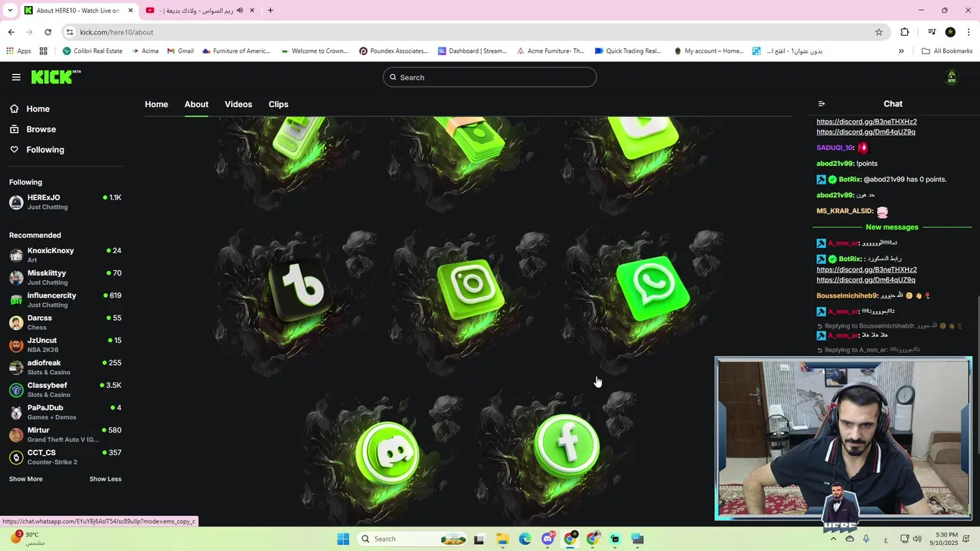
Task: Open the Gmail bookmark
Action: [180, 51]
